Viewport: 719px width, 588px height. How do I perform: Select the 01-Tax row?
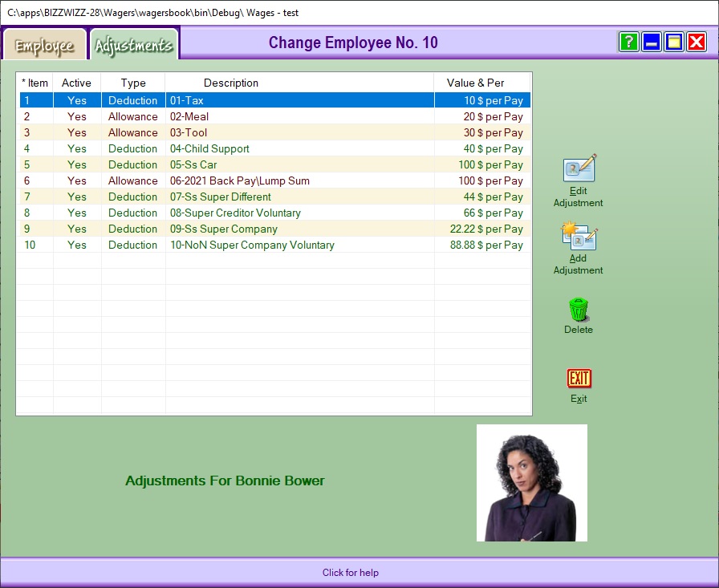tap(275, 100)
